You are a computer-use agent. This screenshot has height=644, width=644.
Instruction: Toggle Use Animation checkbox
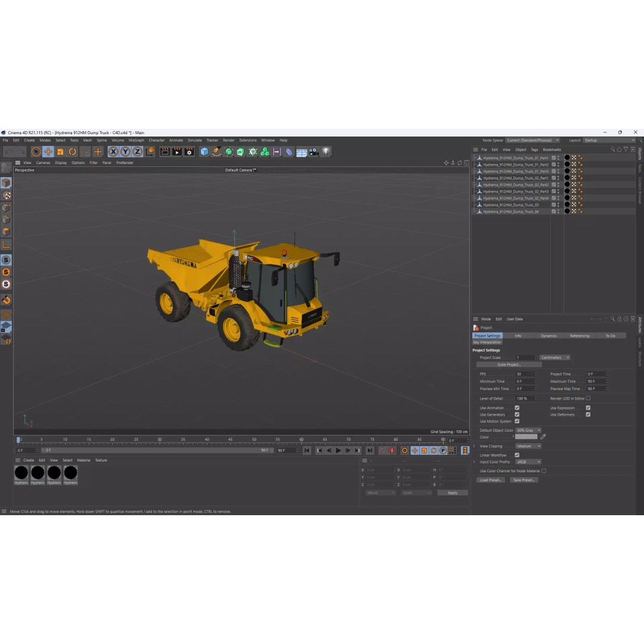point(517,408)
